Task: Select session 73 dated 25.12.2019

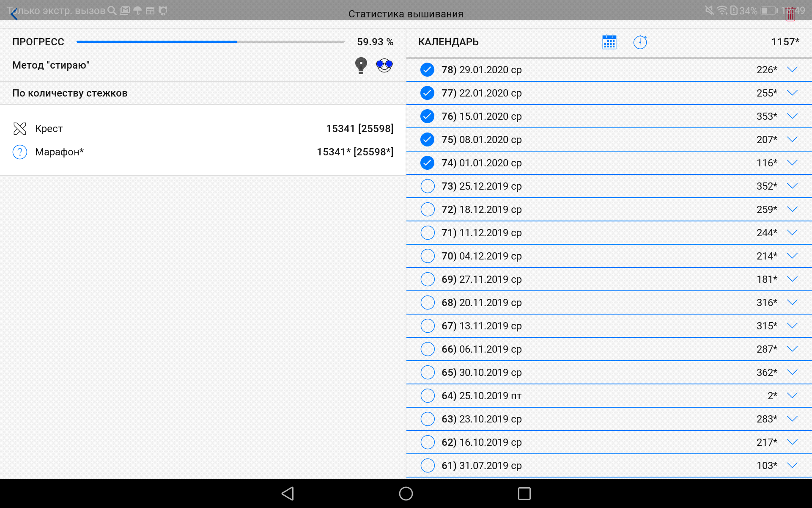Action: [x=427, y=186]
